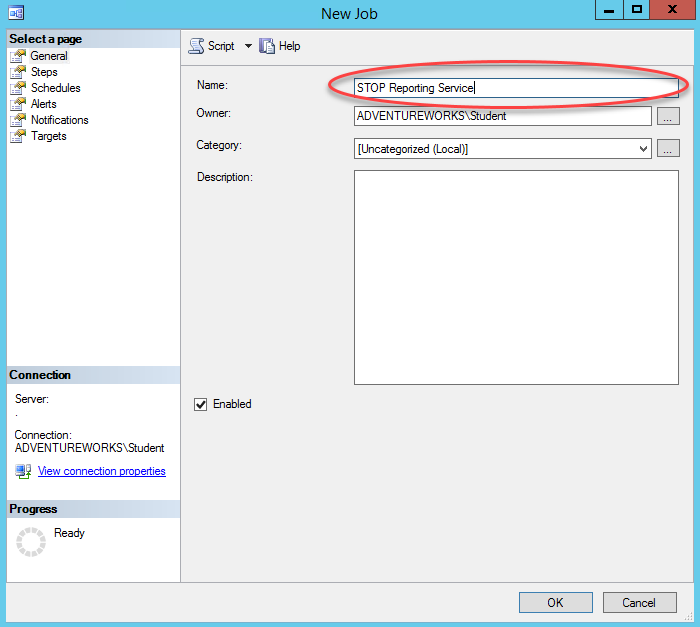This screenshot has width=700, height=627.
Task: Click the Alerts page icon
Action: [x=17, y=104]
